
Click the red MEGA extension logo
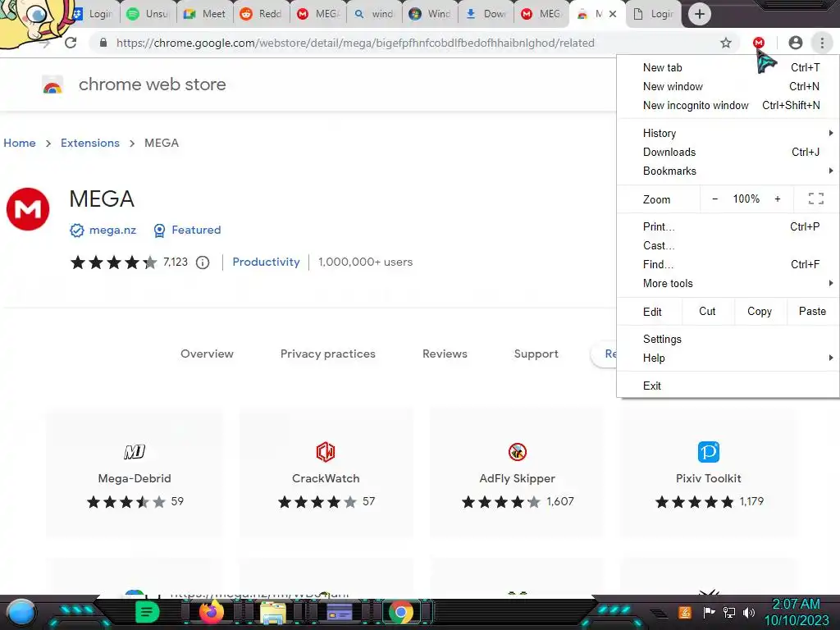pyautogui.click(x=28, y=209)
